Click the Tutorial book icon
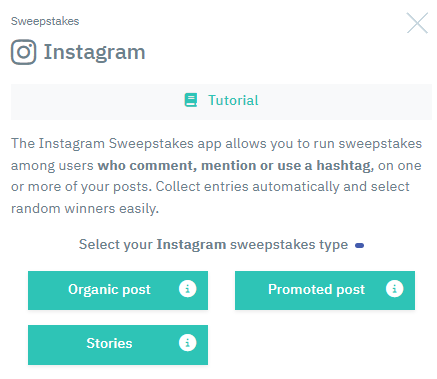 click(191, 100)
